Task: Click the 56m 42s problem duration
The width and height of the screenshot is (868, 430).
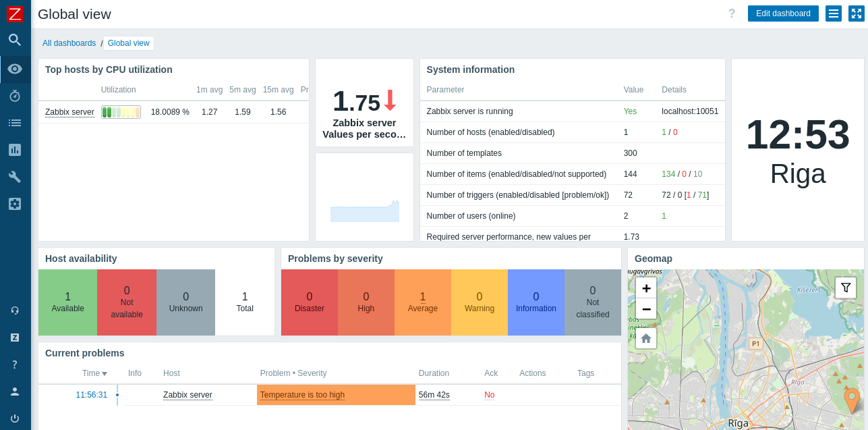Action: (x=434, y=395)
